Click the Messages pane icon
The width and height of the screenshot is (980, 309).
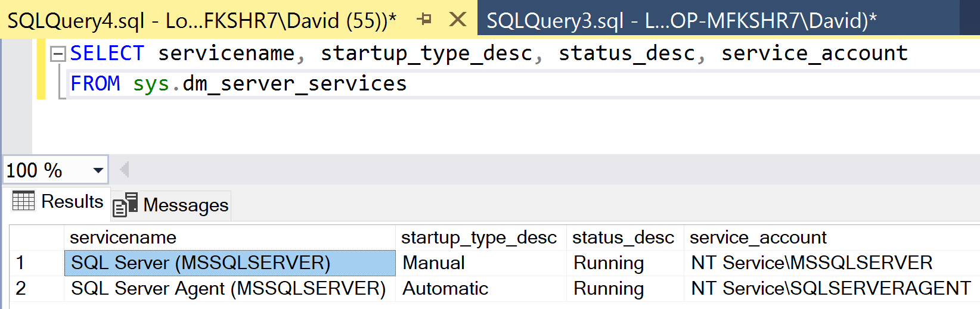125,205
